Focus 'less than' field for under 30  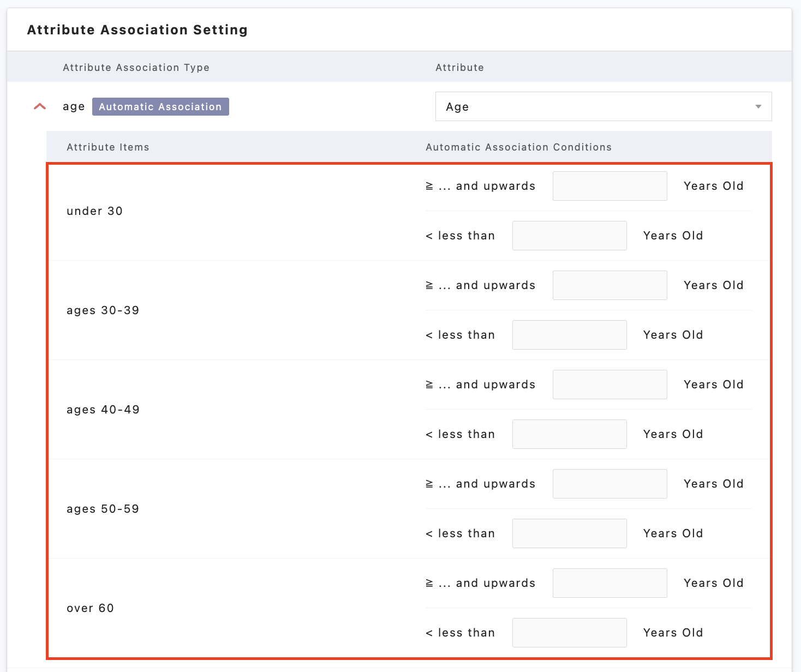569,236
